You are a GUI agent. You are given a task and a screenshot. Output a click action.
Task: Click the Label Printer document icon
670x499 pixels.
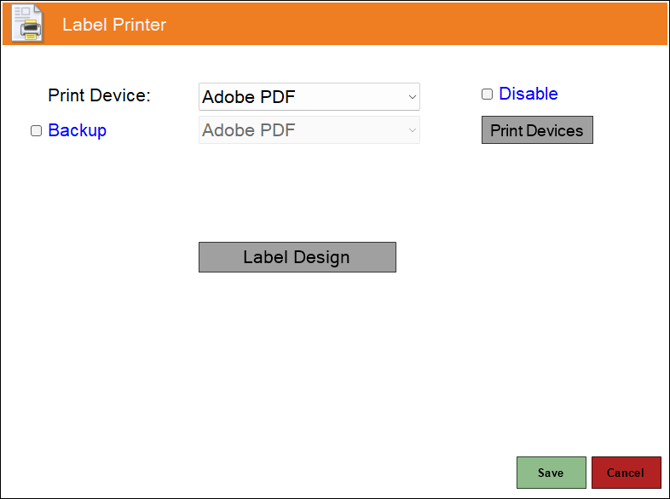[27, 23]
